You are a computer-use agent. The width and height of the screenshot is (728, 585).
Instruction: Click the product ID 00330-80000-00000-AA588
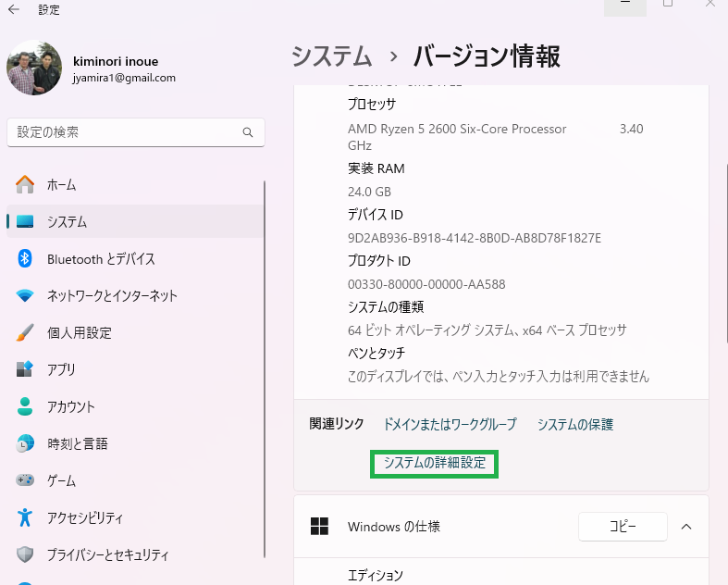(426, 284)
